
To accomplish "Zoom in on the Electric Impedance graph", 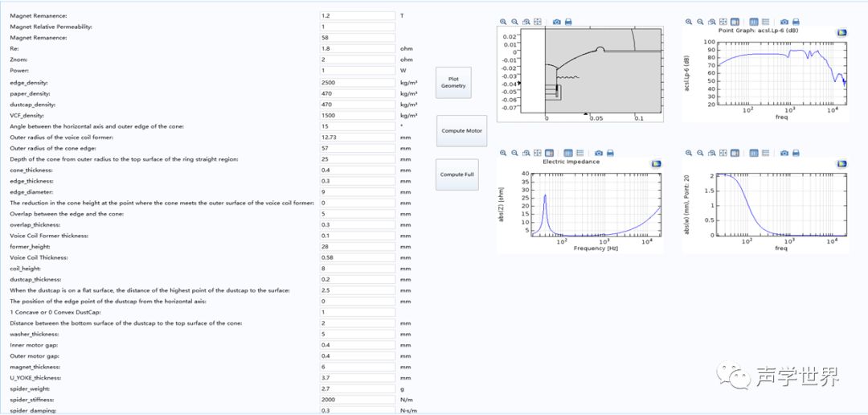I will tap(503, 153).
